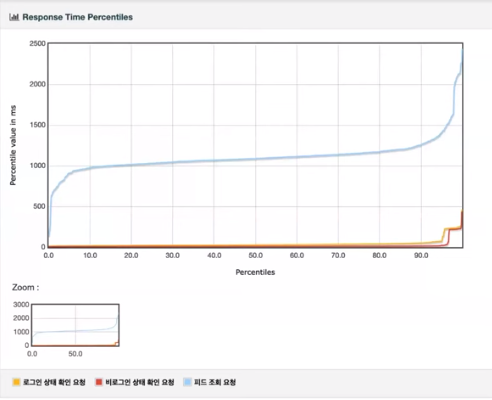Click the Zoom overview mini chart
492x400 pixels.
pos(75,325)
